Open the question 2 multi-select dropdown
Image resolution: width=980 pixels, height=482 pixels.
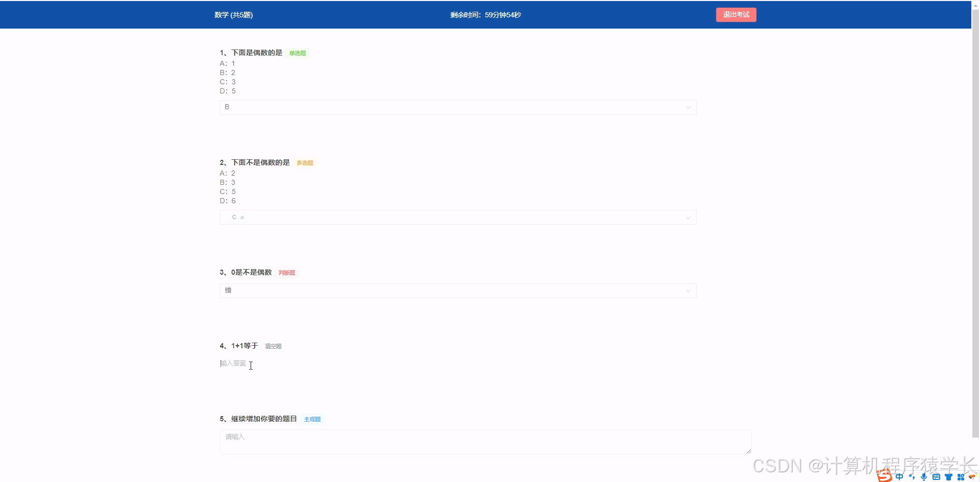click(458, 218)
